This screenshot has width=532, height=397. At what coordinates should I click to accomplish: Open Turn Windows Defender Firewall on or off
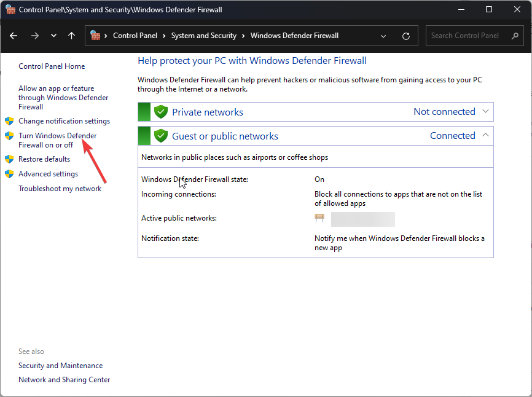click(x=57, y=140)
